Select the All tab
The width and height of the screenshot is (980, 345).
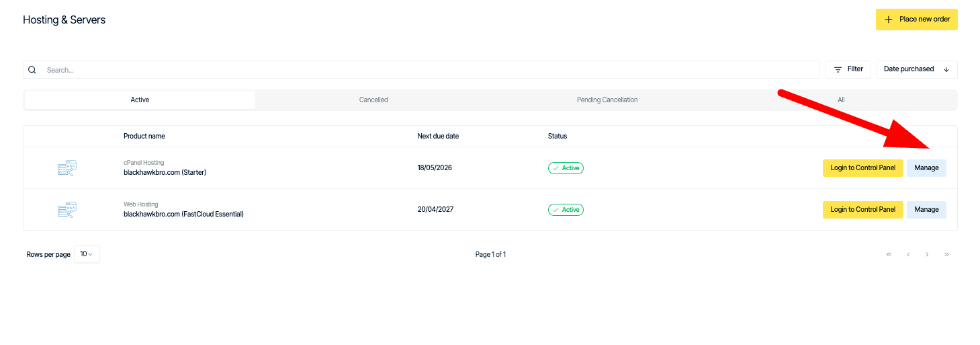coord(840,100)
